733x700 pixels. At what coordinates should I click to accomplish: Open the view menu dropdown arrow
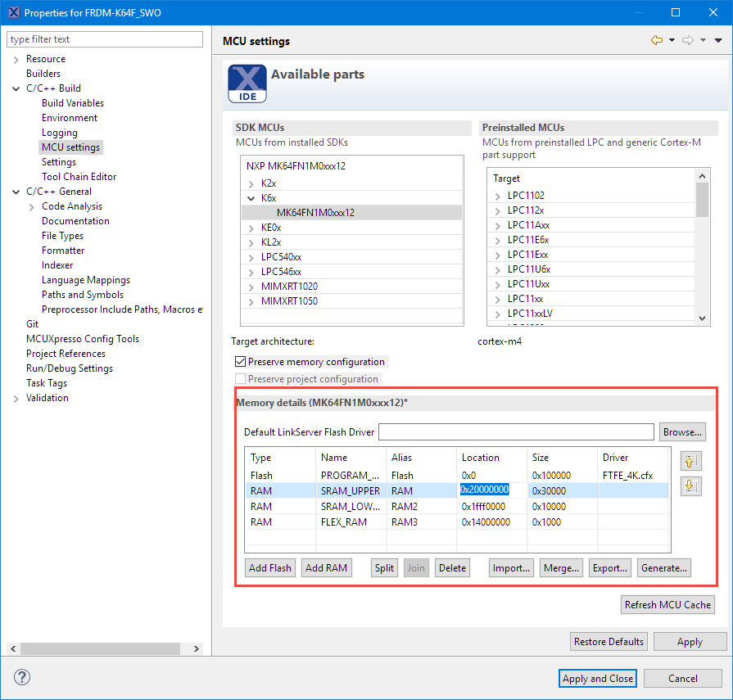(x=718, y=40)
